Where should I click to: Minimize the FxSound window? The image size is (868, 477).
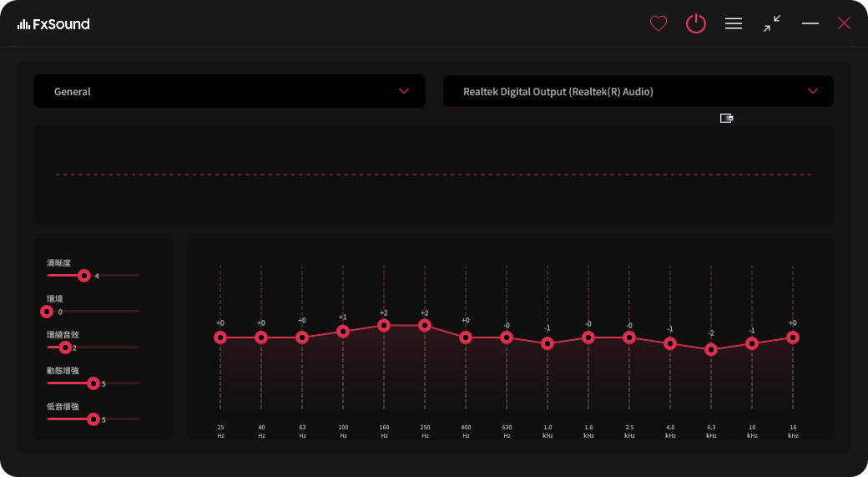pos(810,23)
